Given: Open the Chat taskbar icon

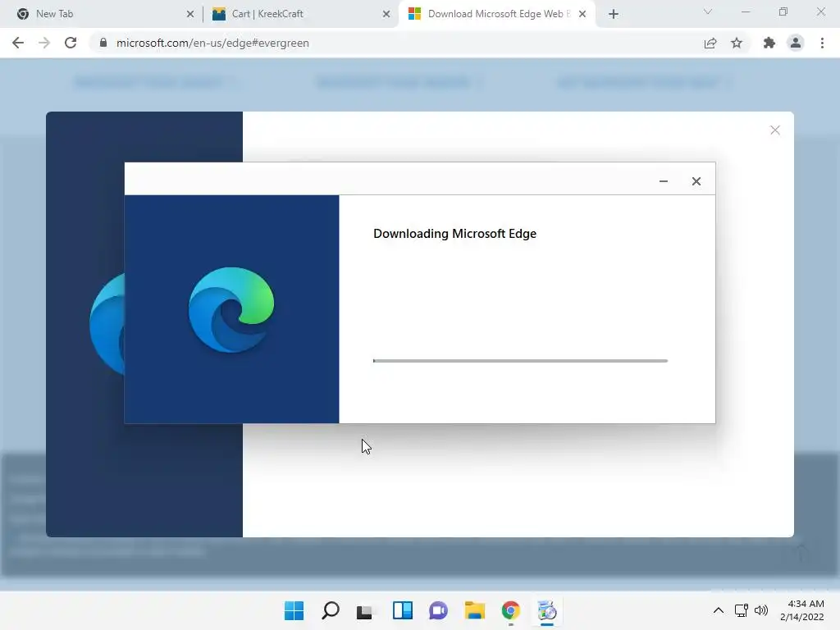Looking at the screenshot, I should [438, 610].
